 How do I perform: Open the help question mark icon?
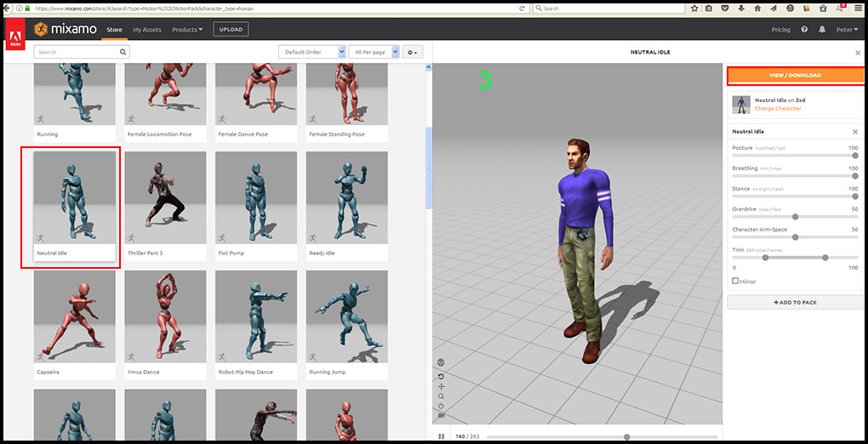[804, 29]
